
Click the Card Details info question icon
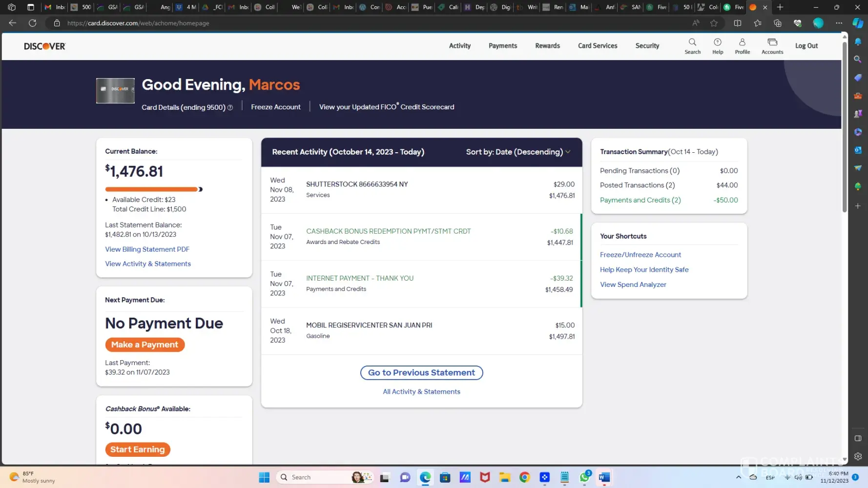coord(230,108)
